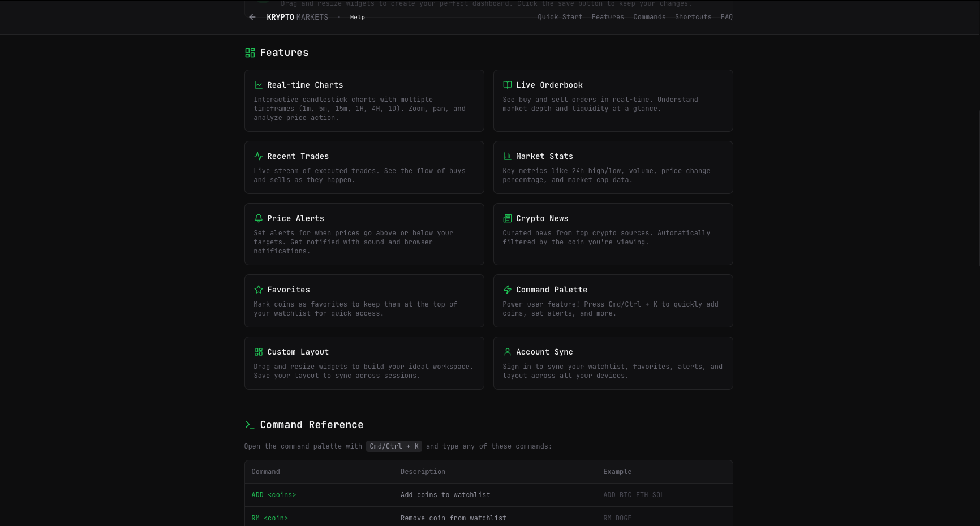The image size is (980, 526).
Task: Click the Command Palette lightning icon
Action: coord(508,290)
